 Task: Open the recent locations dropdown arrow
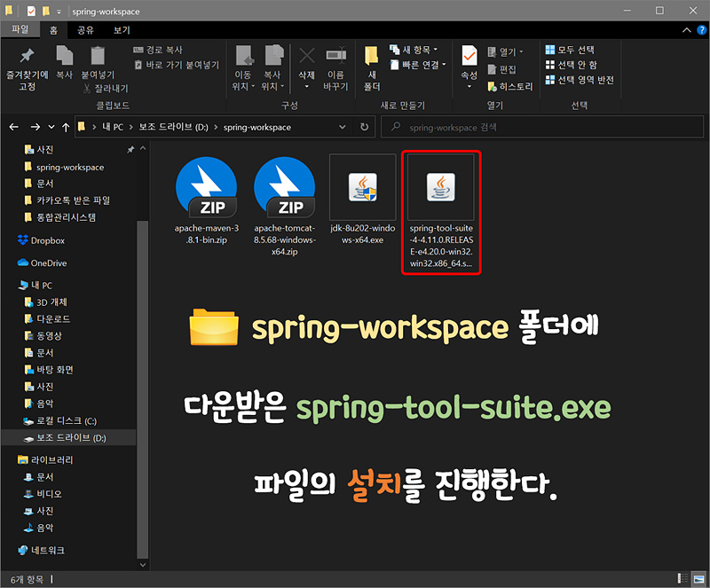coord(51,127)
